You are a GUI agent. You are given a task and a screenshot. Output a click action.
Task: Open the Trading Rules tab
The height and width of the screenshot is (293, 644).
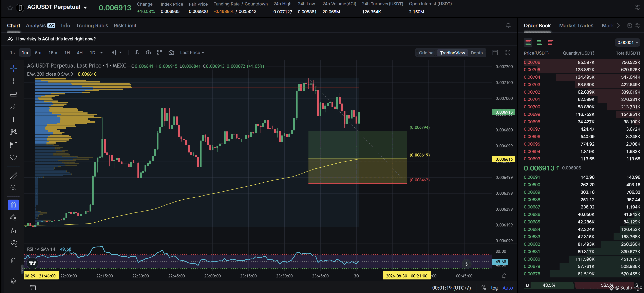pos(92,25)
